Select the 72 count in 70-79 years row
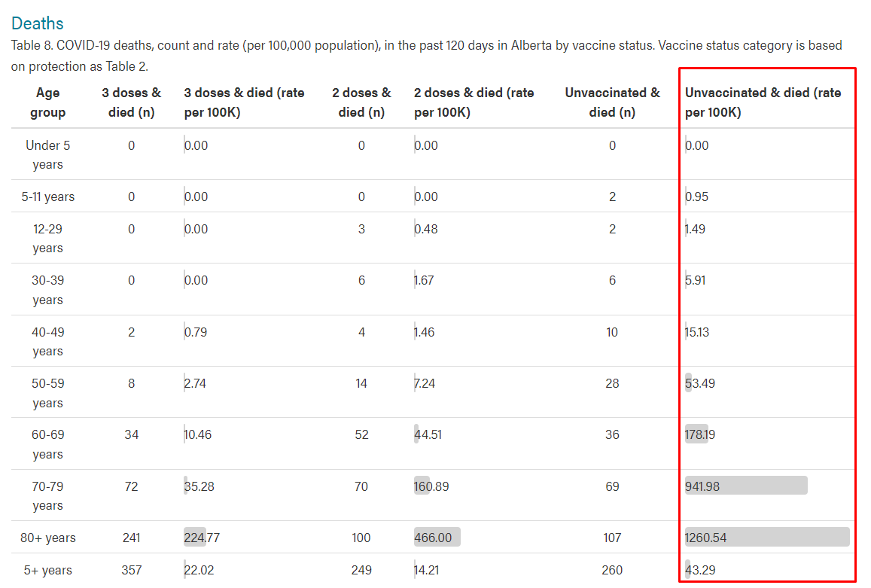871x588 pixels. [x=131, y=487]
